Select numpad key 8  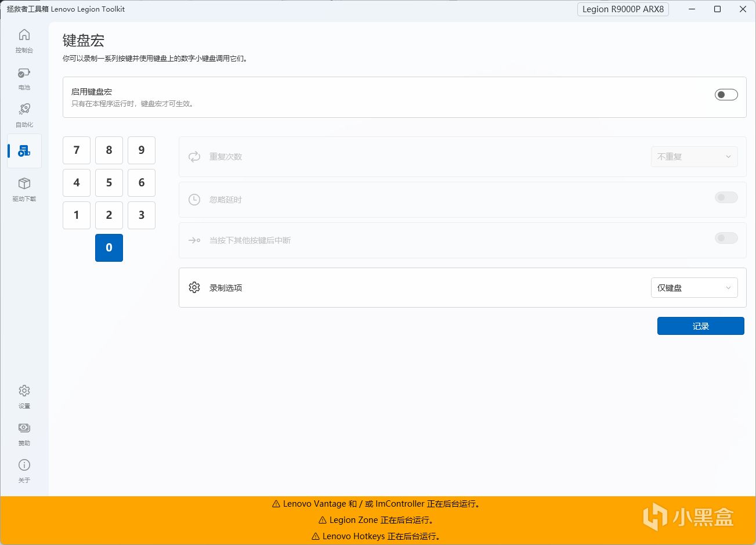[109, 150]
